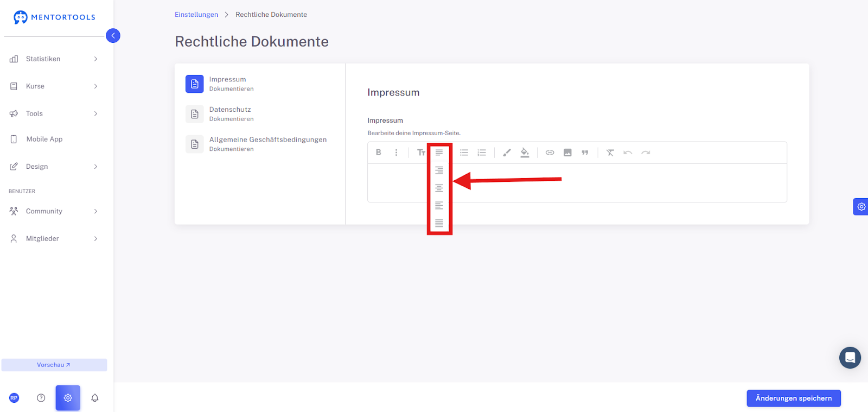Clear text formatting in the editor
Image resolution: width=868 pixels, height=412 pixels.
coord(610,153)
